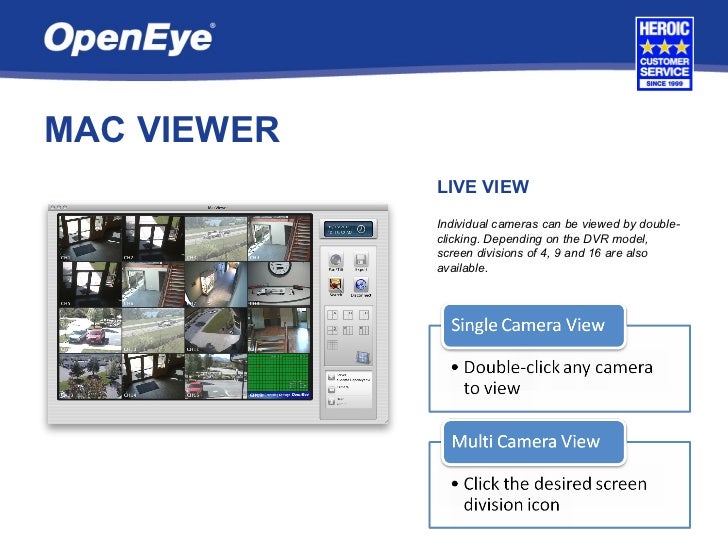The image size is (728, 546).
Task: Click the MAC VIEWER title text
Action: (x=162, y=129)
